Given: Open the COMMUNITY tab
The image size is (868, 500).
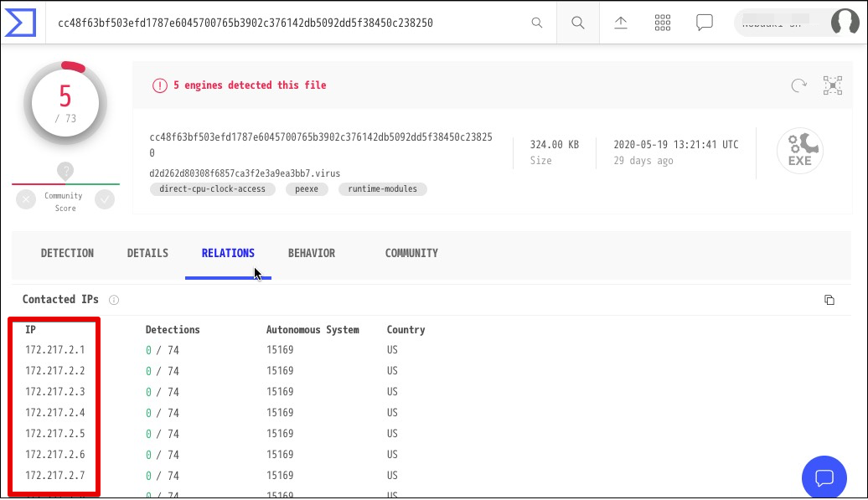Looking at the screenshot, I should [411, 253].
